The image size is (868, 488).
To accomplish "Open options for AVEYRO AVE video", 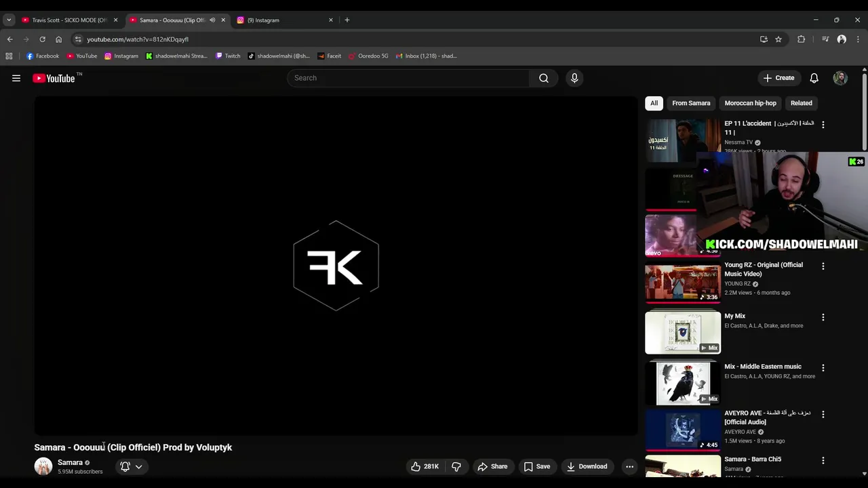I will [x=823, y=414].
